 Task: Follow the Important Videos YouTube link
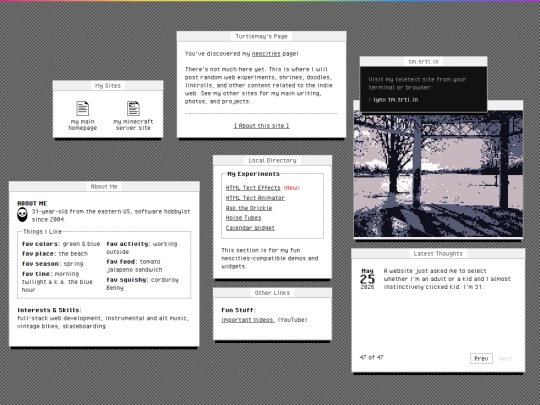click(248, 320)
